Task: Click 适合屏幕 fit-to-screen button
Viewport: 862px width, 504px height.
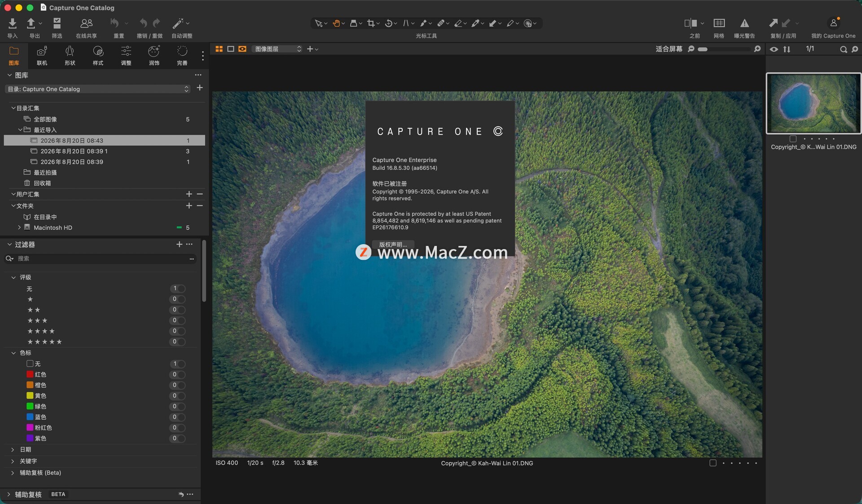Action: [668, 49]
